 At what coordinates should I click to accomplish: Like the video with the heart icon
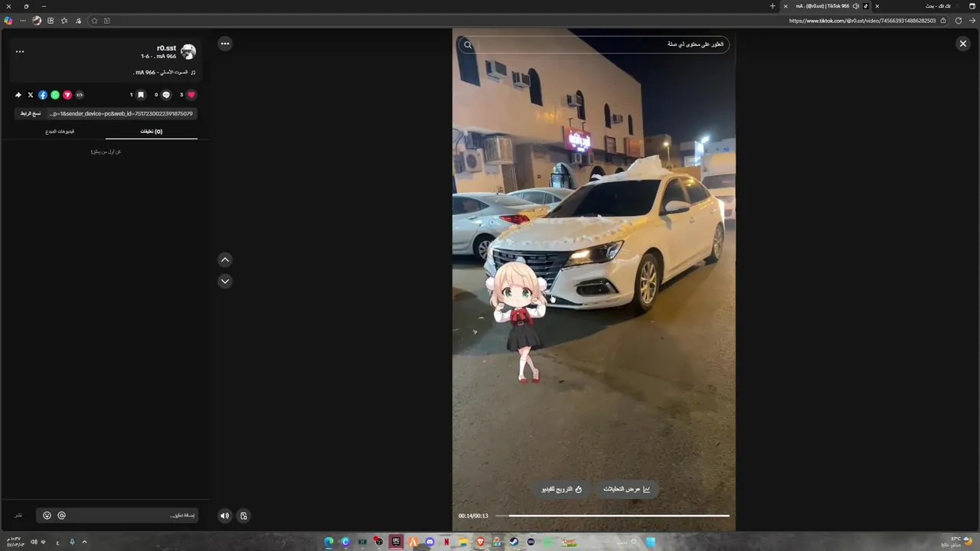(191, 95)
